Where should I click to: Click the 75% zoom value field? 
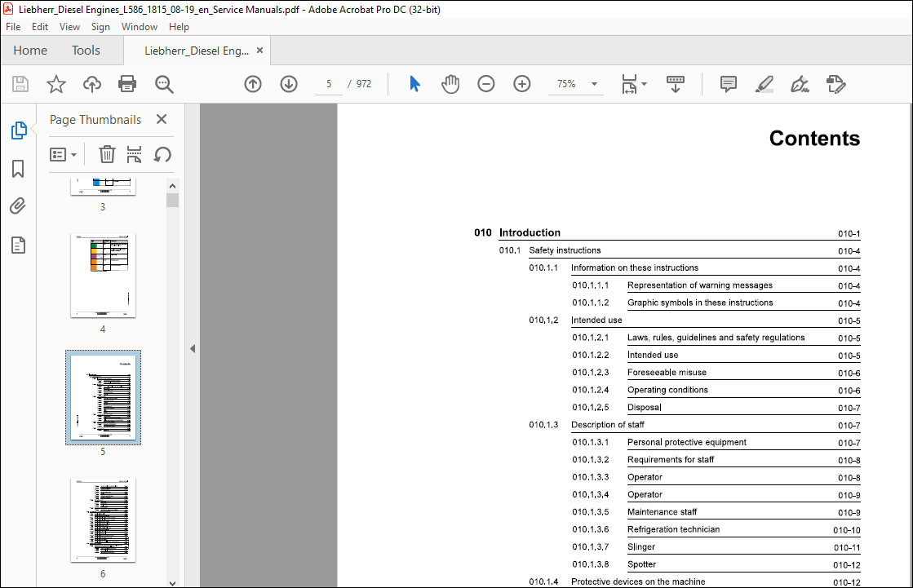click(x=566, y=85)
